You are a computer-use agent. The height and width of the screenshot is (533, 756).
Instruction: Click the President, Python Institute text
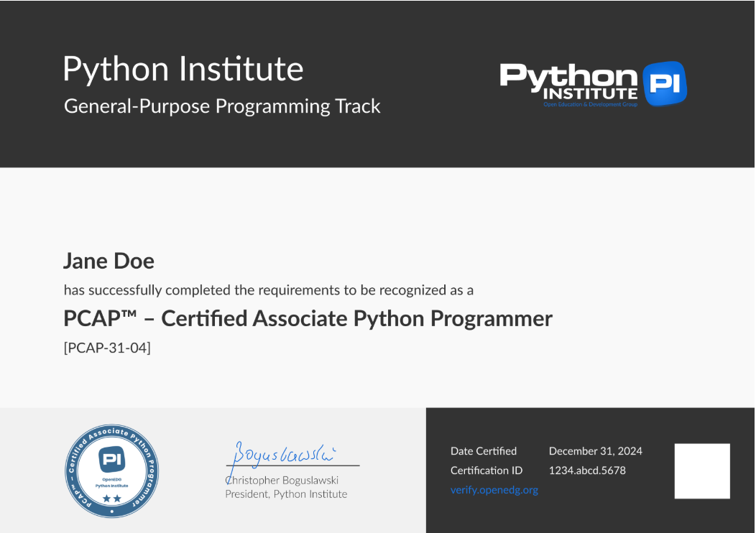click(x=286, y=494)
